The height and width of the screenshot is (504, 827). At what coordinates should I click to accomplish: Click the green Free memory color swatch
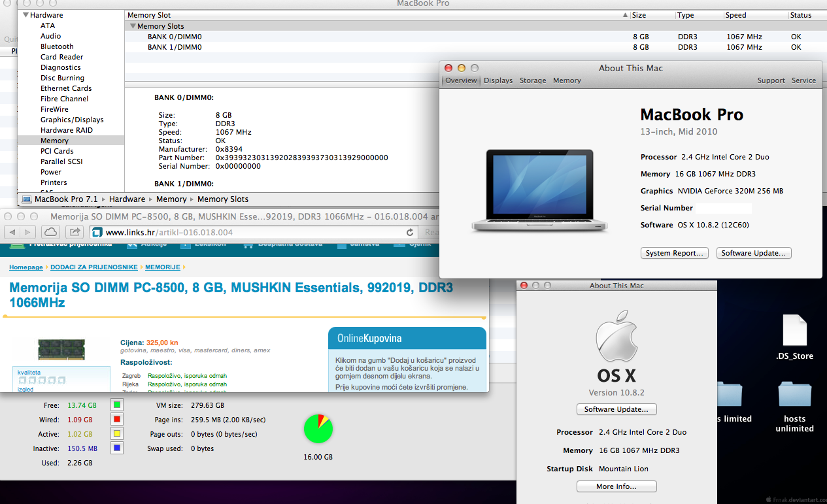[117, 405]
